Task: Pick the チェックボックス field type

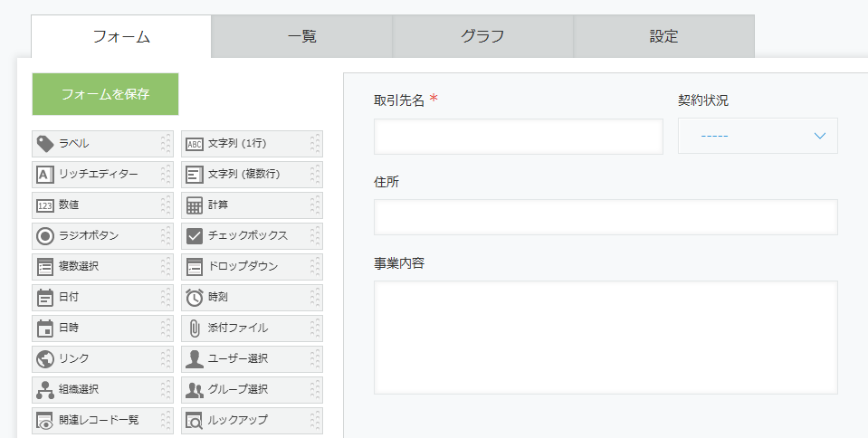Action: [252, 236]
